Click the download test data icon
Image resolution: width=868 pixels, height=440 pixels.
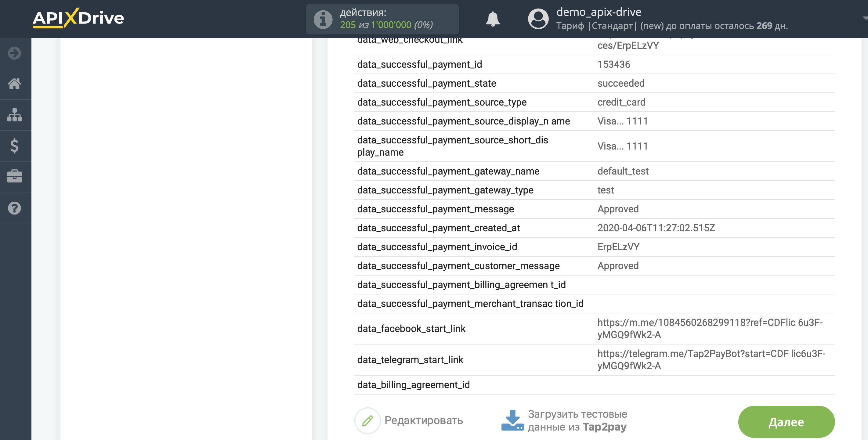(512, 420)
